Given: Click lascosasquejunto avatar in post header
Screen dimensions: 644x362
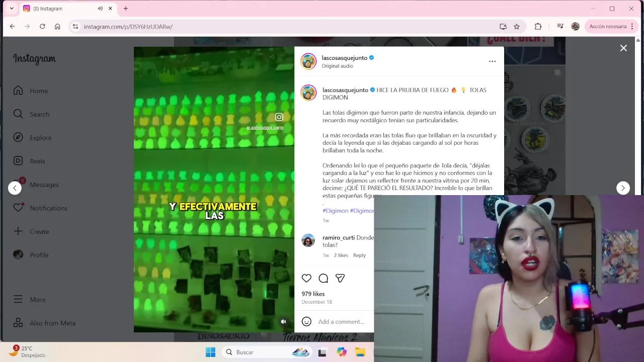Looking at the screenshot, I should click(x=308, y=61).
